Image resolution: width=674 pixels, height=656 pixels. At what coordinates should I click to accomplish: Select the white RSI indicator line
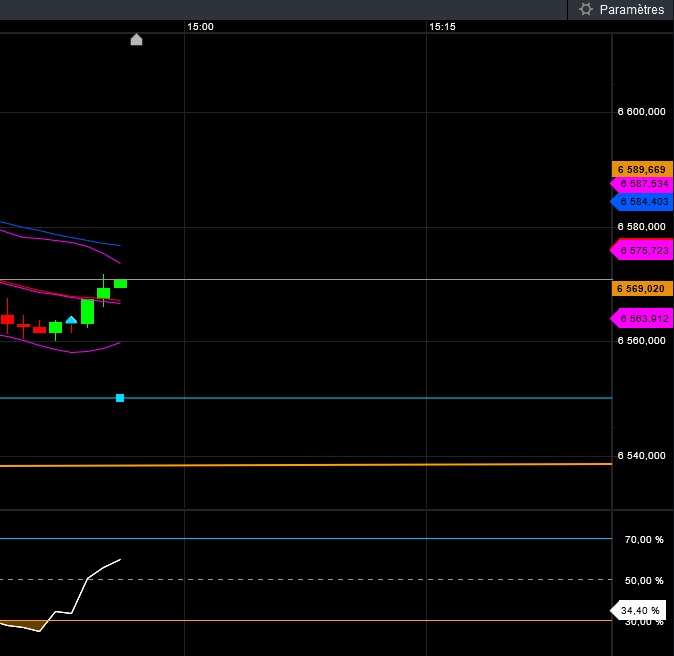(x=80, y=595)
